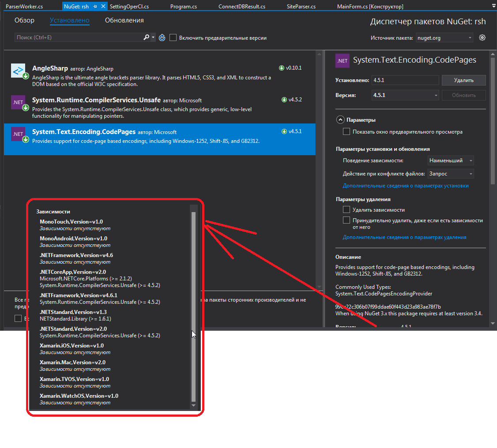Click MonoAndroid,Version=v1.0 entry
Viewport: 497px width, 448px height.
[x=74, y=239]
